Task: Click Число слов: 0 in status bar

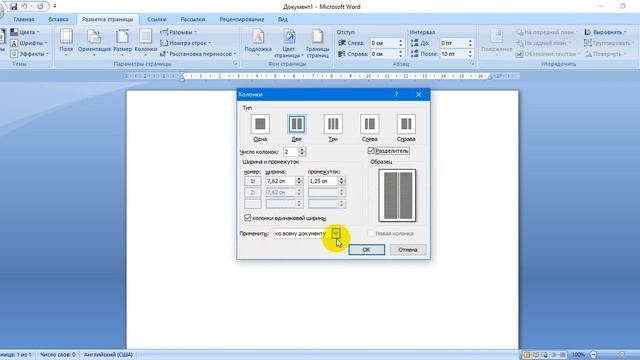Action: click(58, 355)
